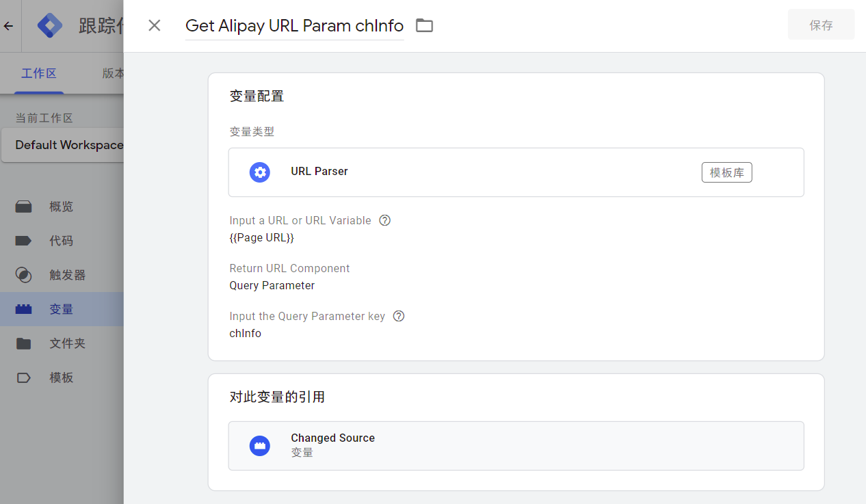Edit the variable name title field
This screenshot has width=866, height=504.
pos(294,26)
